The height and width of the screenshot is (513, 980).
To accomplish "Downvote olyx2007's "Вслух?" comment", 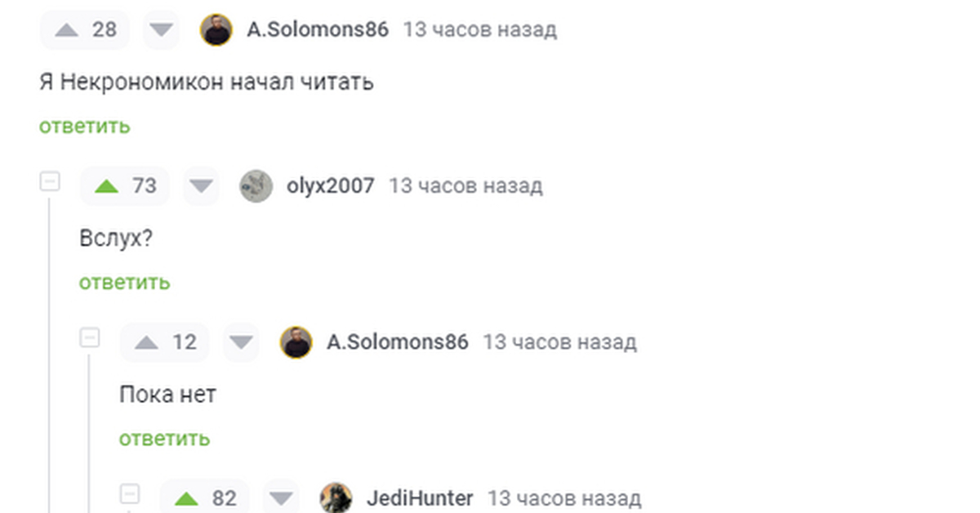I will point(201,186).
